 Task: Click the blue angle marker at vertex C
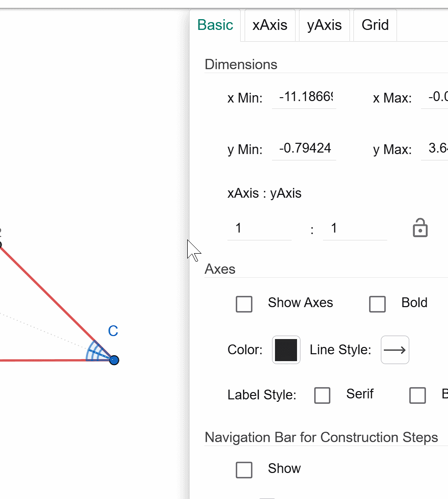coord(96,352)
